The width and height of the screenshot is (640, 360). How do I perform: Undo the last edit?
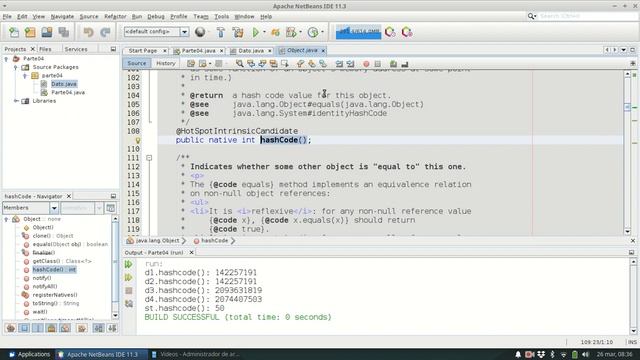tap(88, 32)
